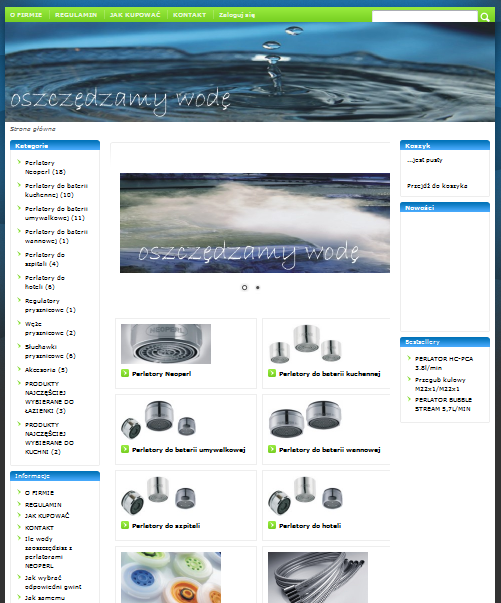Click the Strona główna breadcrumb
Viewport: 501px width, 603px height.
(x=33, y=129)
